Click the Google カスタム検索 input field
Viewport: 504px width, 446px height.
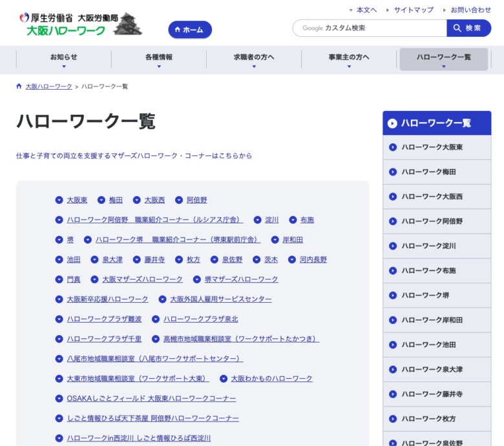370,28
